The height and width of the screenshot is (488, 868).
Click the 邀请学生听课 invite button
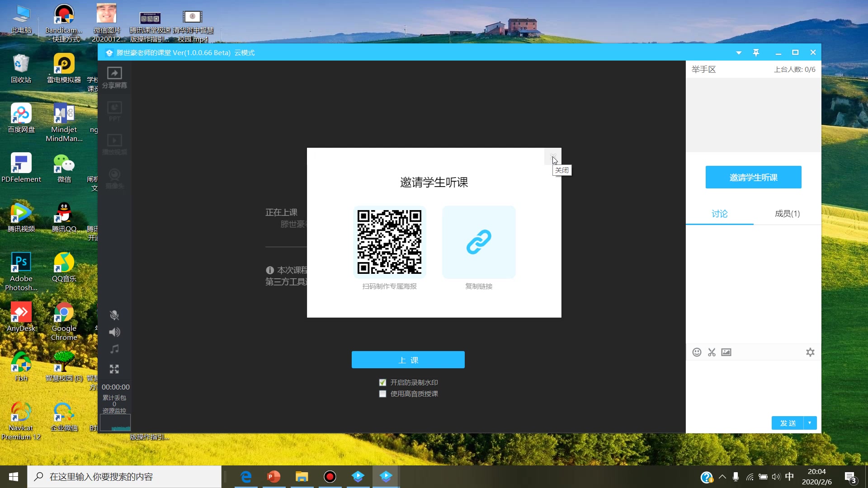[753, 178]
